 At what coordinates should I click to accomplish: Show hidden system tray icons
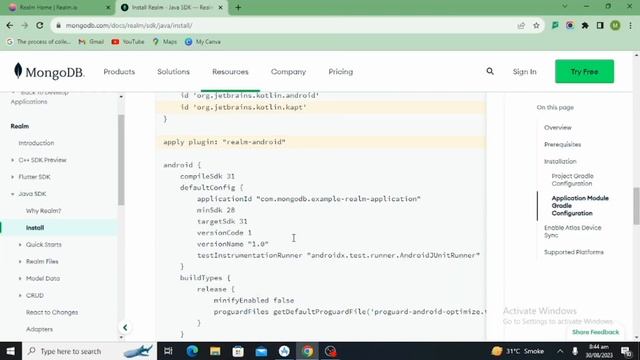pyautogui.click(x=560, y=351)
